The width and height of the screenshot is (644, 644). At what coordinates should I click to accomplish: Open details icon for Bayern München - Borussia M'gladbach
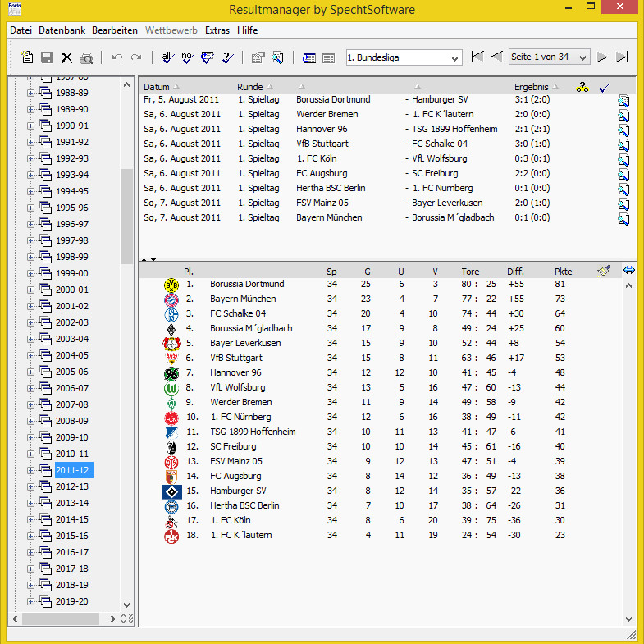point(623,218)
